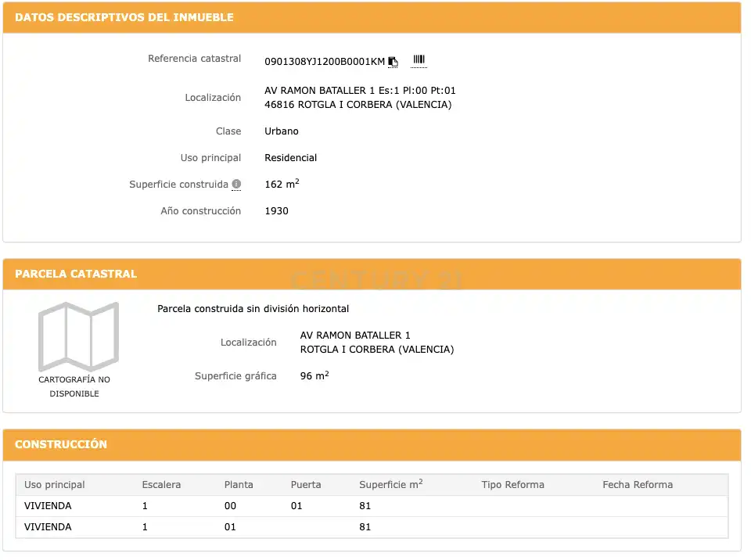
Task: Click the Escalera column header
Action: pyautogui.click(x=161, y=485)
